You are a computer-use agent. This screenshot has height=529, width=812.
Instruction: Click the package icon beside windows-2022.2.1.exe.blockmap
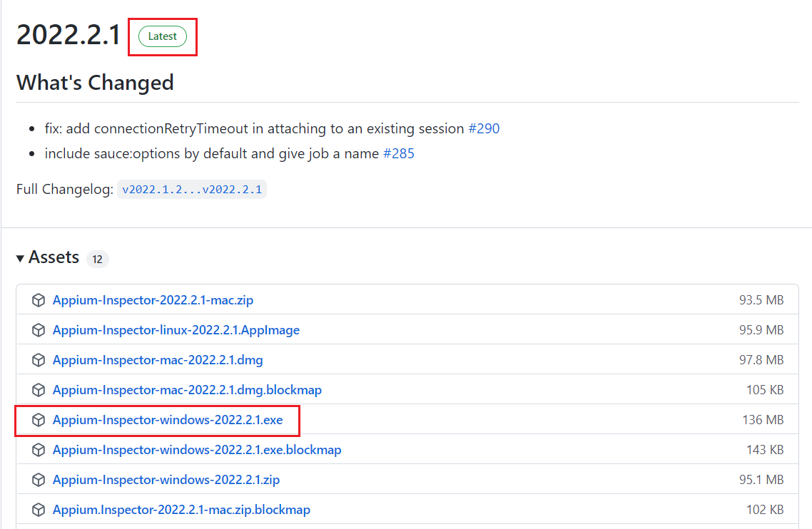click(x=39, y=450)
